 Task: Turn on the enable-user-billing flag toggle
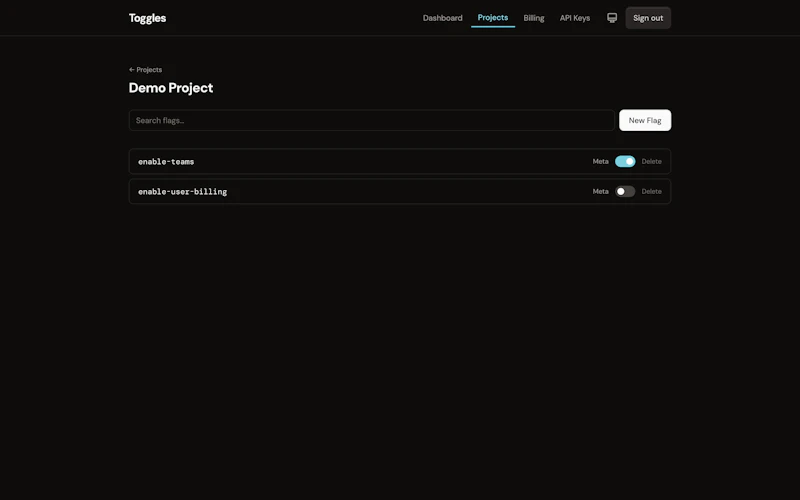(x=625, y=191)
